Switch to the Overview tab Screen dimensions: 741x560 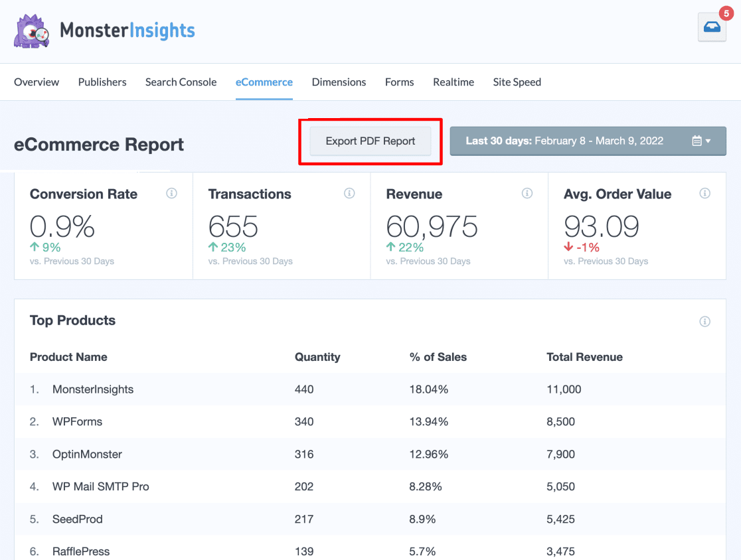pos(37,82)
